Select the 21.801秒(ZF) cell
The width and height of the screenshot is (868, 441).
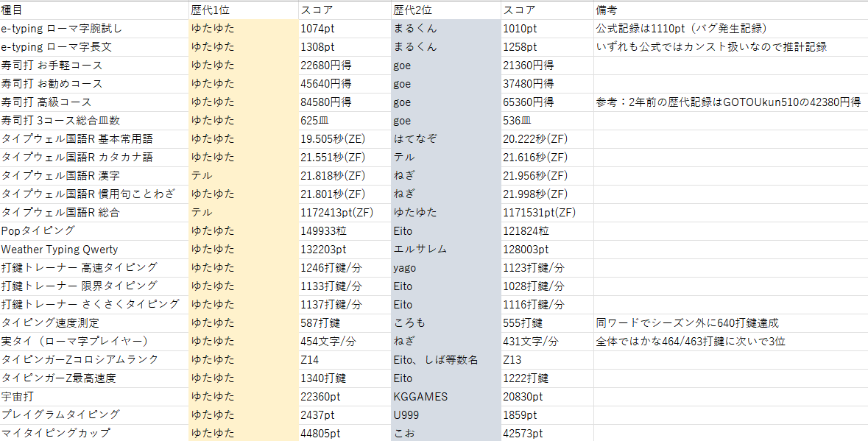[345, 194]
